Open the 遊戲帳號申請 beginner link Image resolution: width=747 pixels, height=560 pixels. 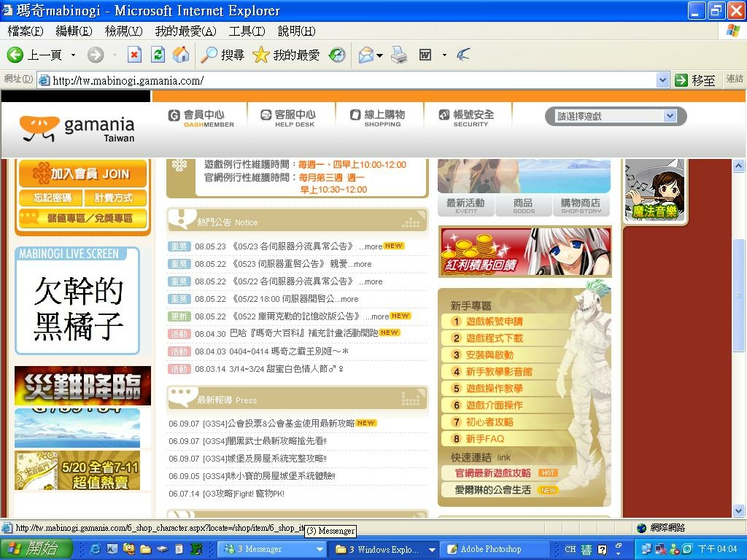click(494, 322)
